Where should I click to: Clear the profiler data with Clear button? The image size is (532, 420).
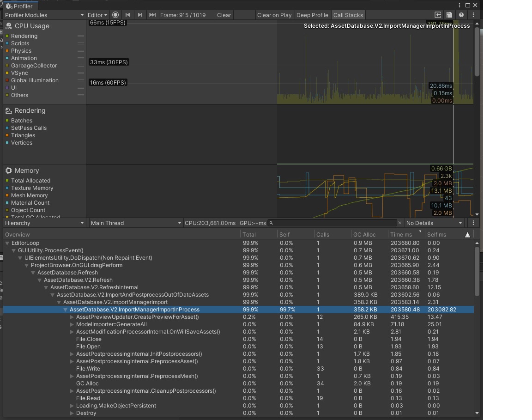click(224, 15)
